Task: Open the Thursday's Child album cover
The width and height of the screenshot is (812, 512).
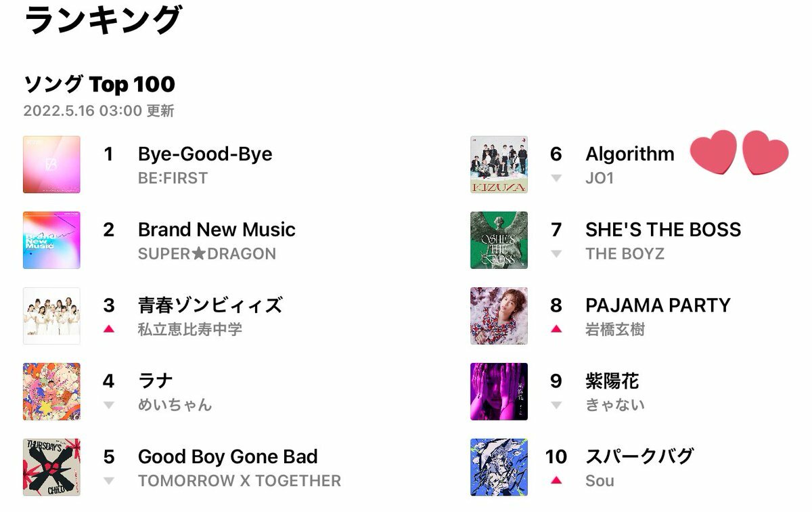Action: [x=51, y=467]
